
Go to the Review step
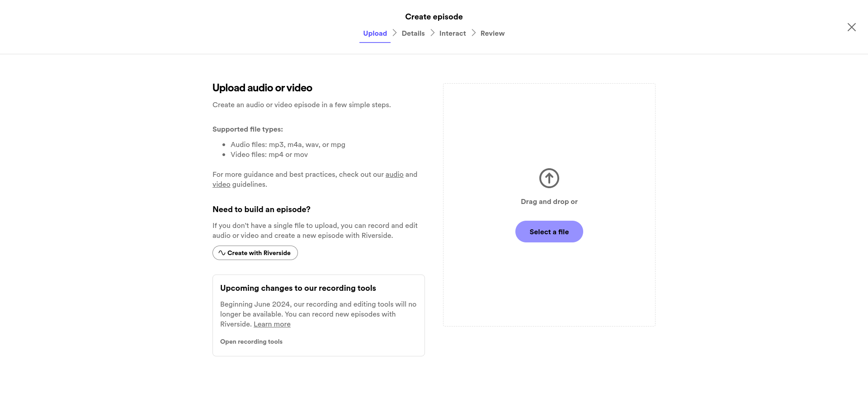coord(492,33)
